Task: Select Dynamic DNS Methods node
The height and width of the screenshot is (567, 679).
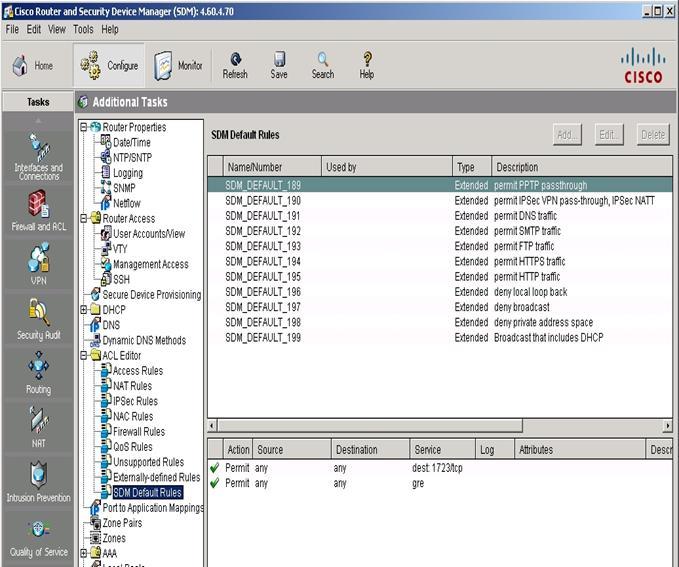Action: [144, 340]
